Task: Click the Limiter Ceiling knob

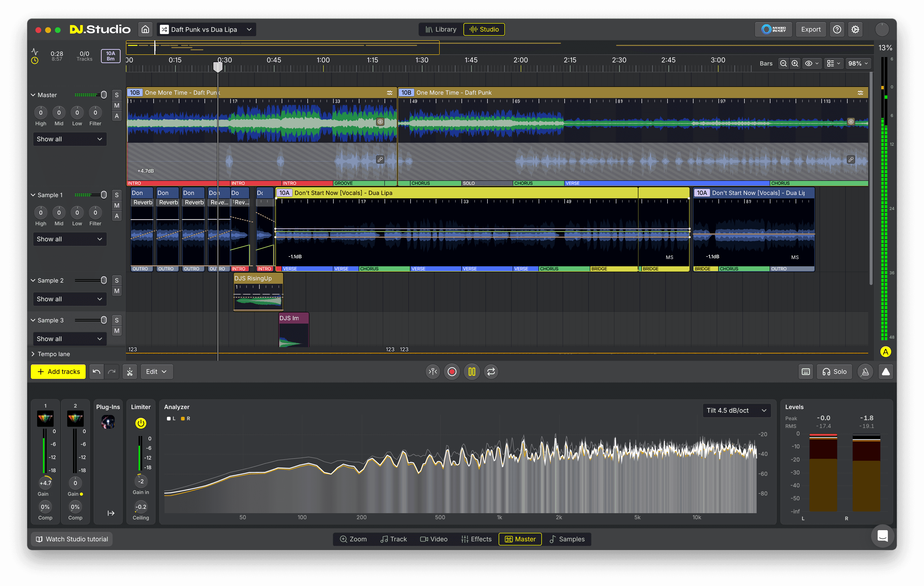Action: point(141,507)
